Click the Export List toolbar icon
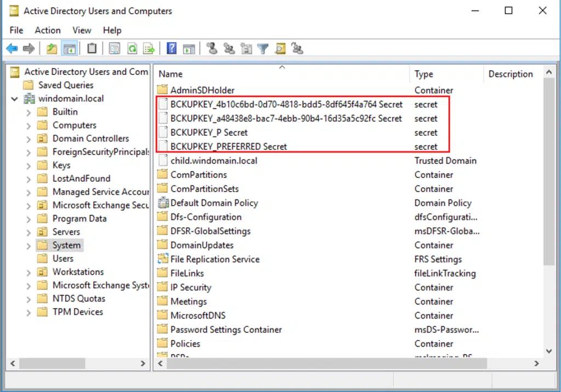 pos(149,48)
